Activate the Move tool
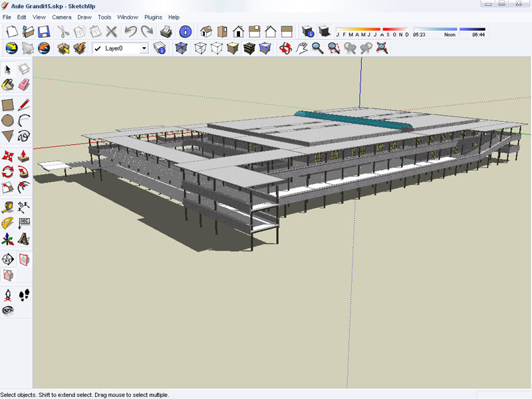The width and height of the screenshot is (532, 399). [8, 156]
